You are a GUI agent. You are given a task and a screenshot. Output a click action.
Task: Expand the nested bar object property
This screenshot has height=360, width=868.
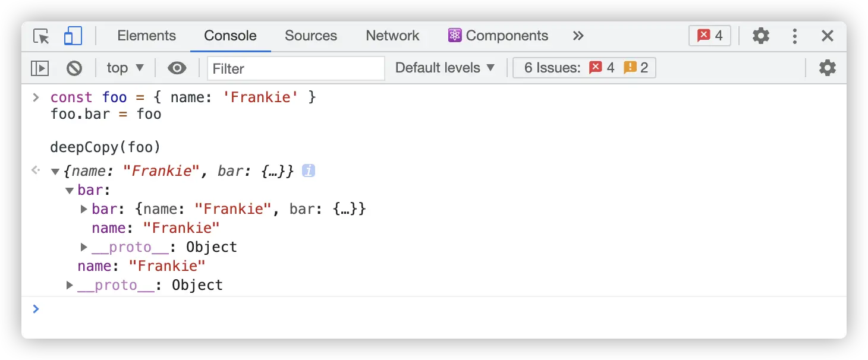pyautogui.click(x=84, y=209)
